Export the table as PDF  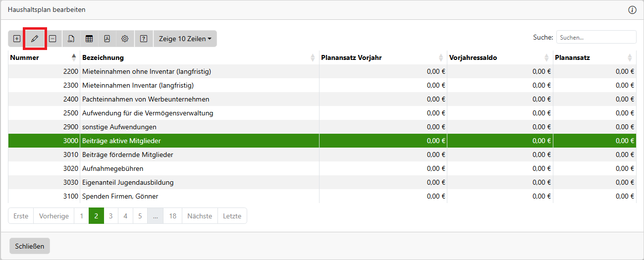(107, 39)
